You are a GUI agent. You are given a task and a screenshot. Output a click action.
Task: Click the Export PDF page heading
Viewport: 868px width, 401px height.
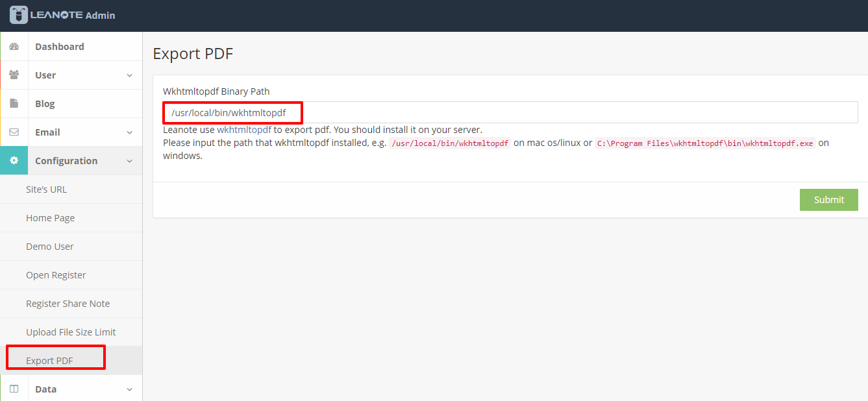193,54
